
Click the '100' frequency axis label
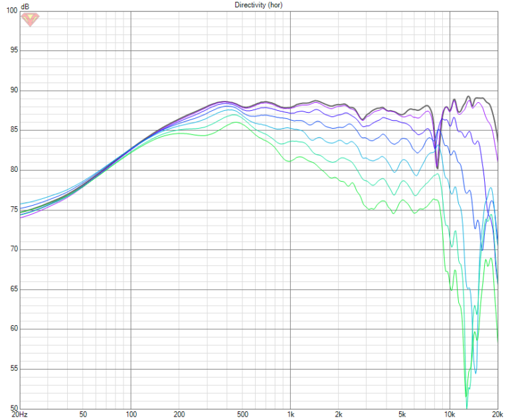point(131,415)
